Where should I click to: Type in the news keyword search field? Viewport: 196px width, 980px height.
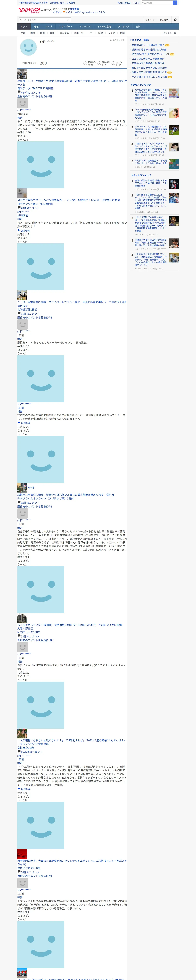(42, 20)
